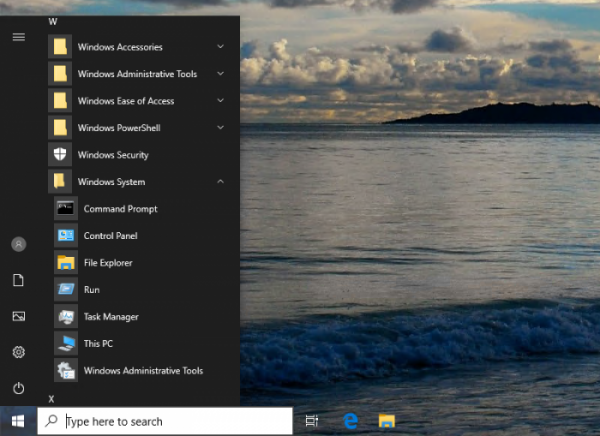Click the Command Prompt icon
600x436 pixels.
66,209
